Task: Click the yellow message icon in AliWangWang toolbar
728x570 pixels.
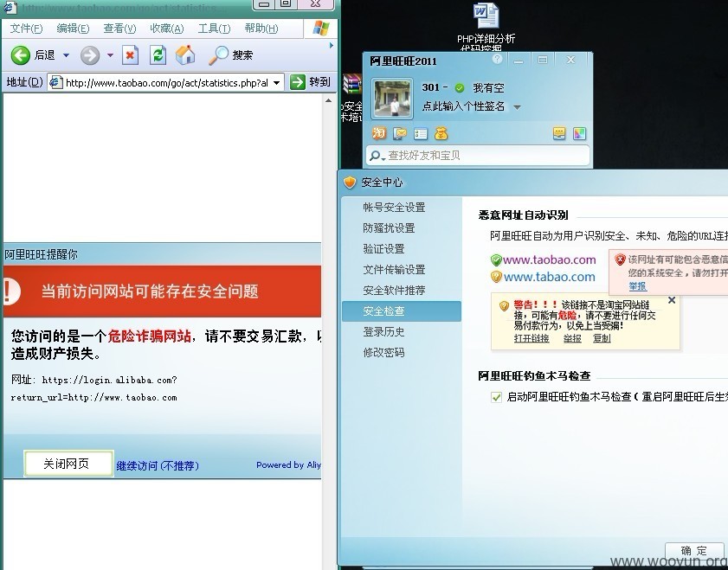Action: coord(559,133)
